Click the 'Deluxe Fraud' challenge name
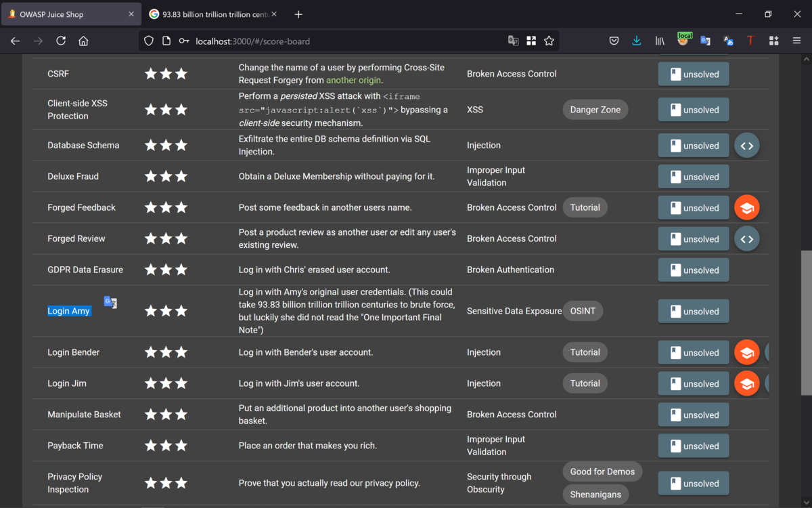Image resolution: width=812 pixels, height=508 pixels. tap(73, 176)
